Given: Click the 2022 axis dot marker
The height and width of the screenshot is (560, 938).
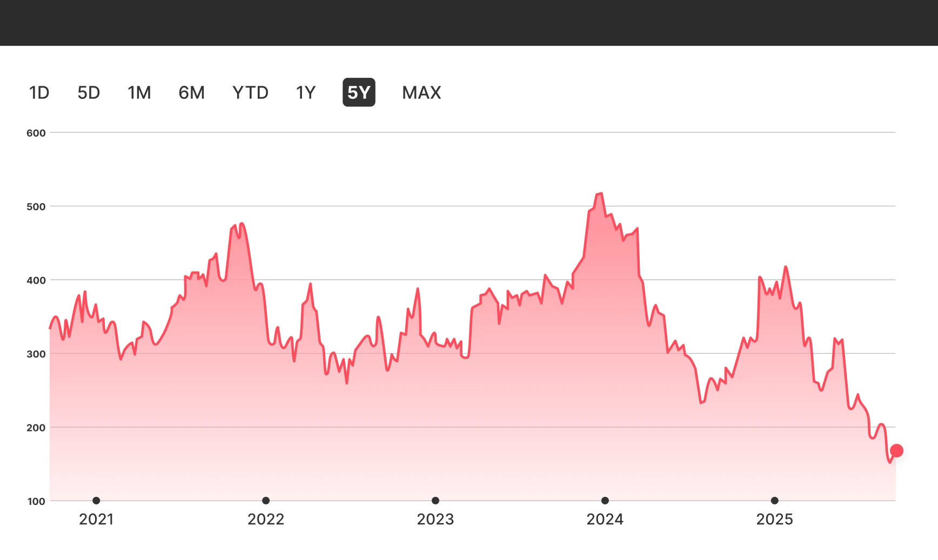Looking at the screenshot, I should 266,501.
